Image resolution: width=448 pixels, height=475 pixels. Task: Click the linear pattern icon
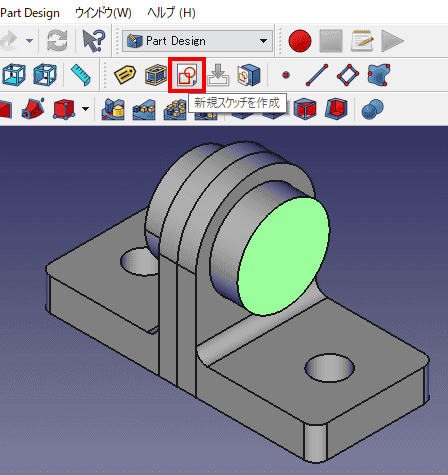144,109
